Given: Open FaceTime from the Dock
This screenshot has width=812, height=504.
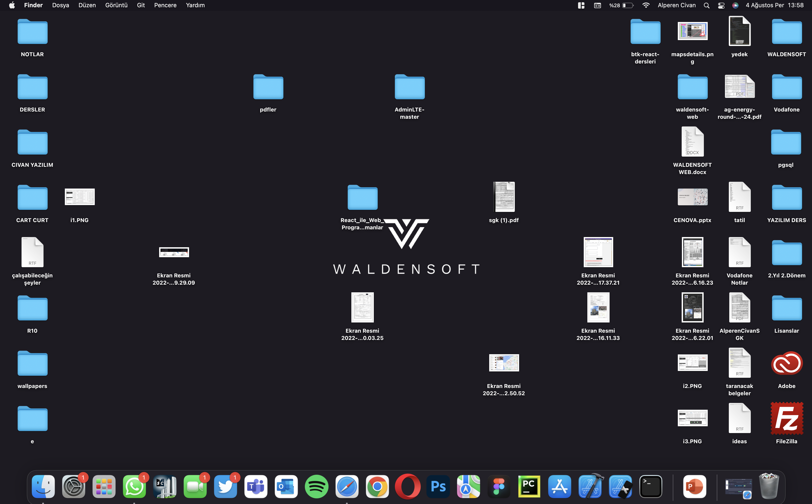Looking at the screenshot, I should [195, 486].
